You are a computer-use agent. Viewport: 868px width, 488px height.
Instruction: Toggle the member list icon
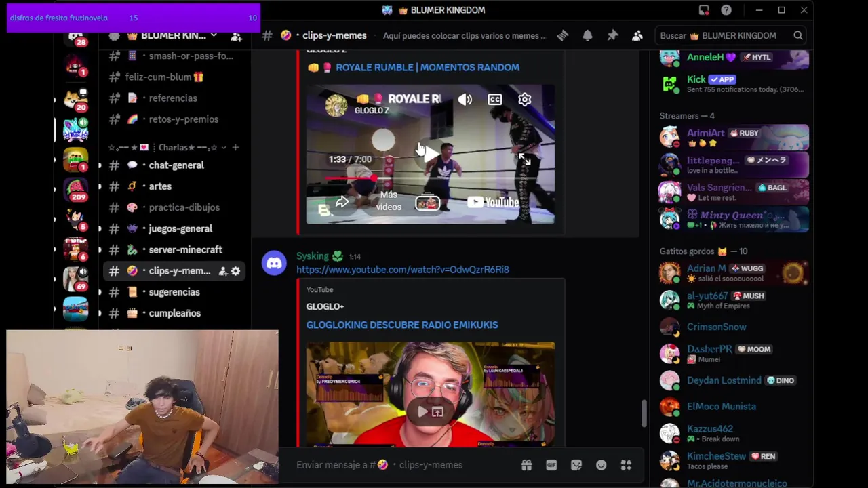637,35
